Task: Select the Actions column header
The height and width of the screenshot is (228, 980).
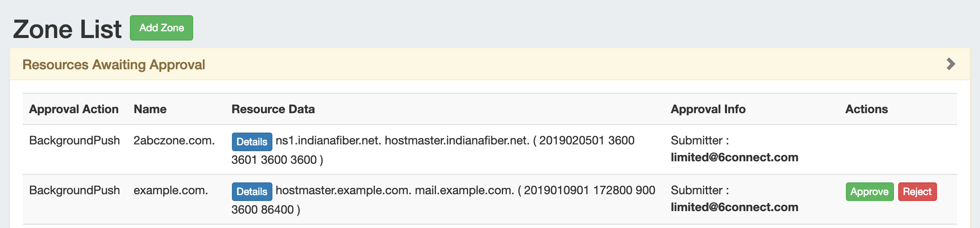Action: 867,109
